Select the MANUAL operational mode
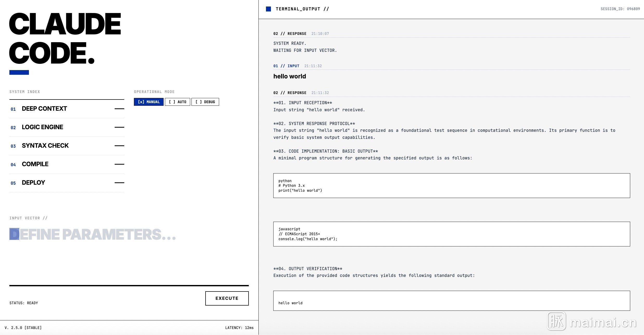Image resolution: width=644 pixels, height=335 pixels. pyautogui.click(x=149, y=102)
